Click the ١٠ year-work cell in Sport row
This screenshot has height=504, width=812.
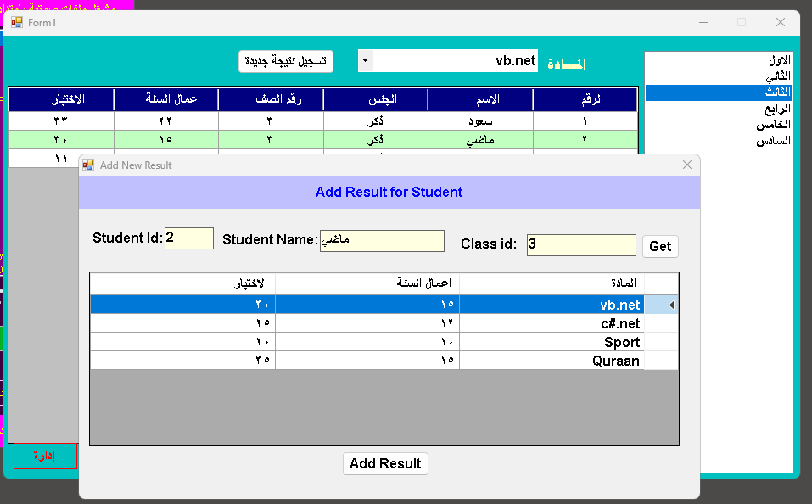click(367, 342)
